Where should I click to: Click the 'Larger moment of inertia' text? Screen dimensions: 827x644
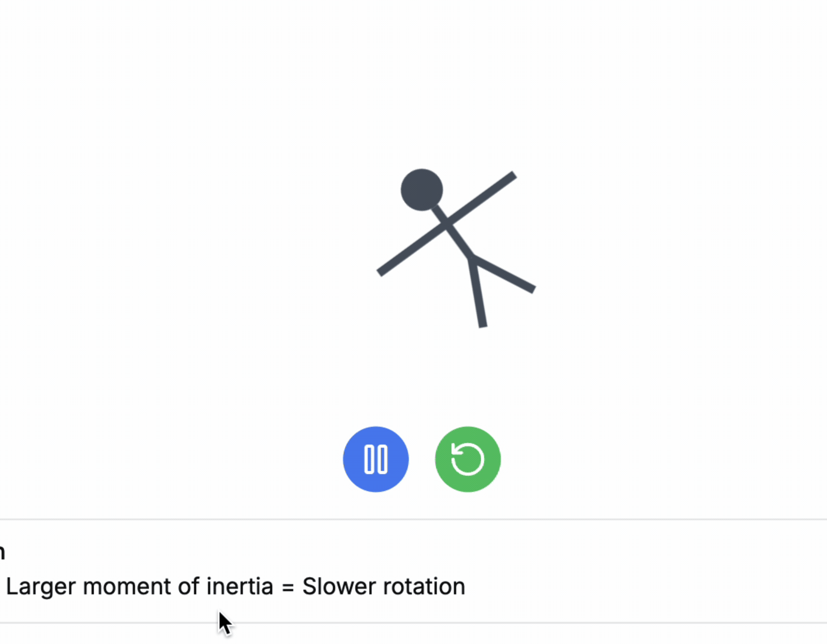[x=140, y=586]
